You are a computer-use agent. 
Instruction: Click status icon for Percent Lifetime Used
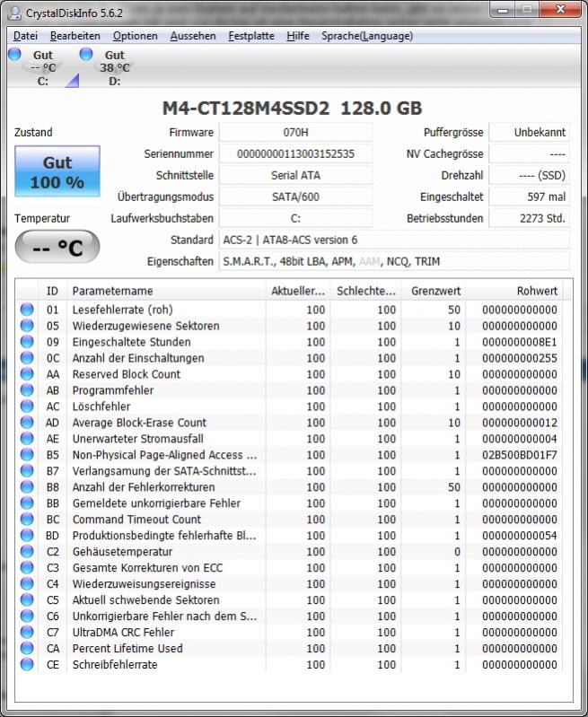27,649
